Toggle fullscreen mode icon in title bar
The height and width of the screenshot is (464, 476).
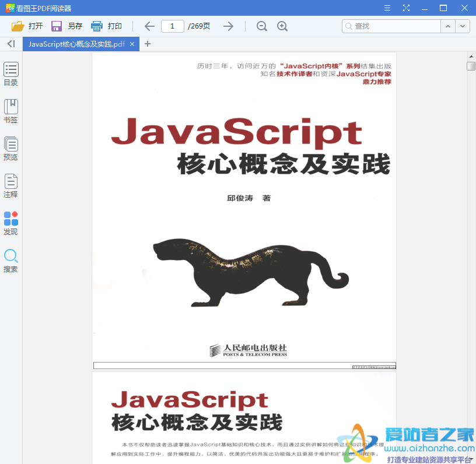tap(406, 8)
